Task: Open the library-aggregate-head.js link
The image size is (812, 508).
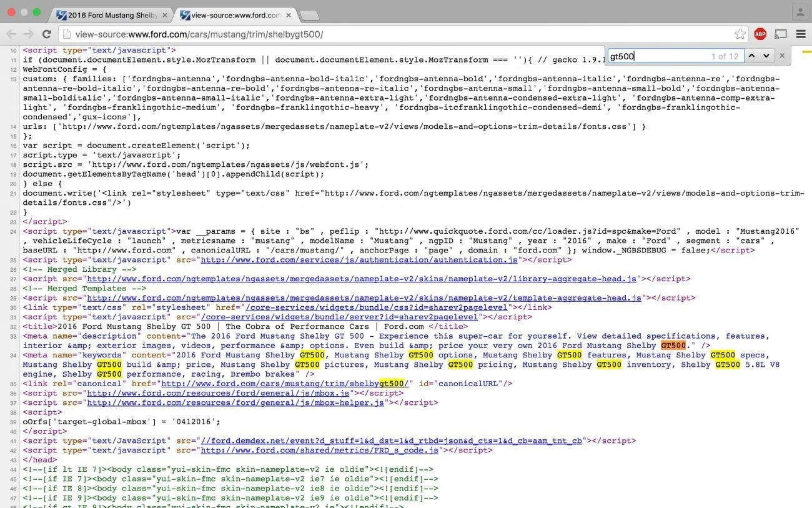Action: click(x=362, y=279)
